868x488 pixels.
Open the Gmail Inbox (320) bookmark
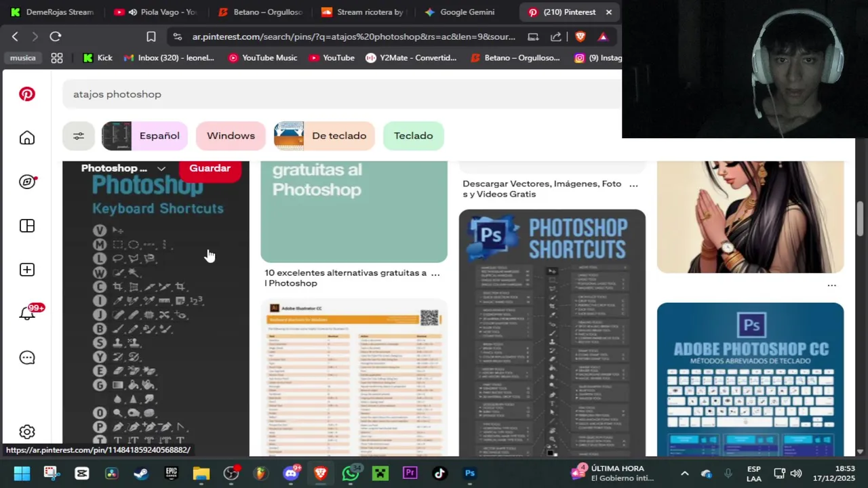[x=169, y=58]
